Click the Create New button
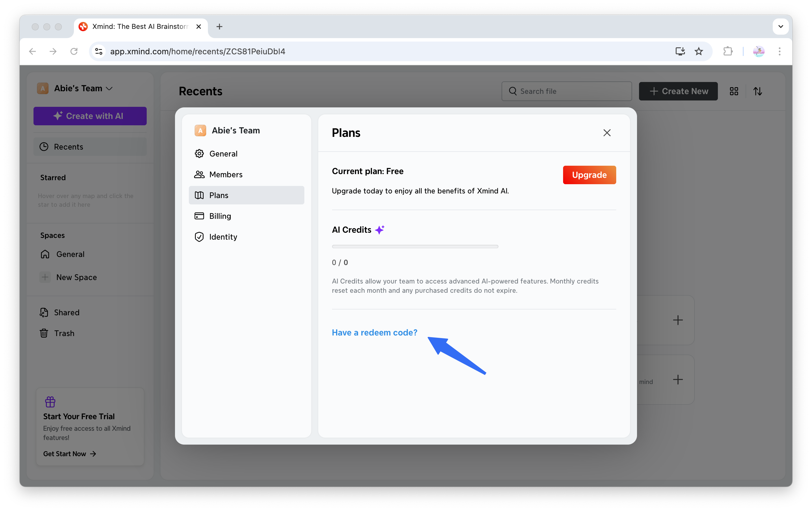 tap(678, 91)
